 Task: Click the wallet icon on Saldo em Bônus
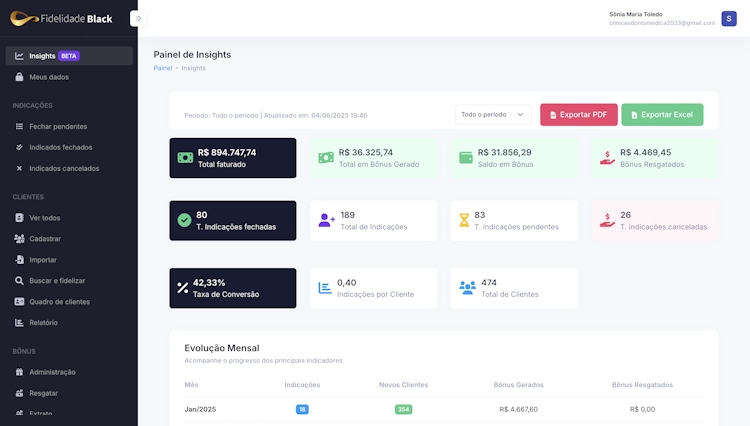click(466, 158)
